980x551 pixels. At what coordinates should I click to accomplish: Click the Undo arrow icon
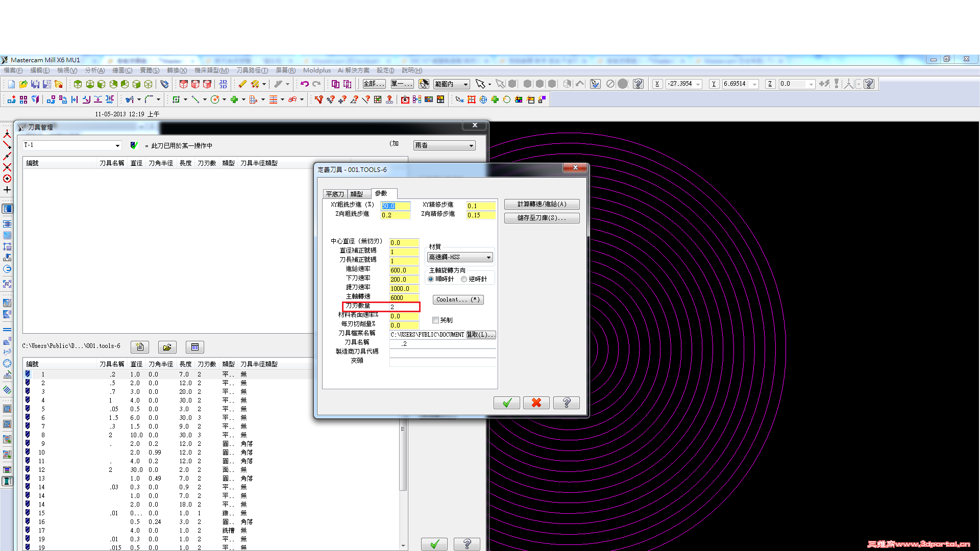305,84
